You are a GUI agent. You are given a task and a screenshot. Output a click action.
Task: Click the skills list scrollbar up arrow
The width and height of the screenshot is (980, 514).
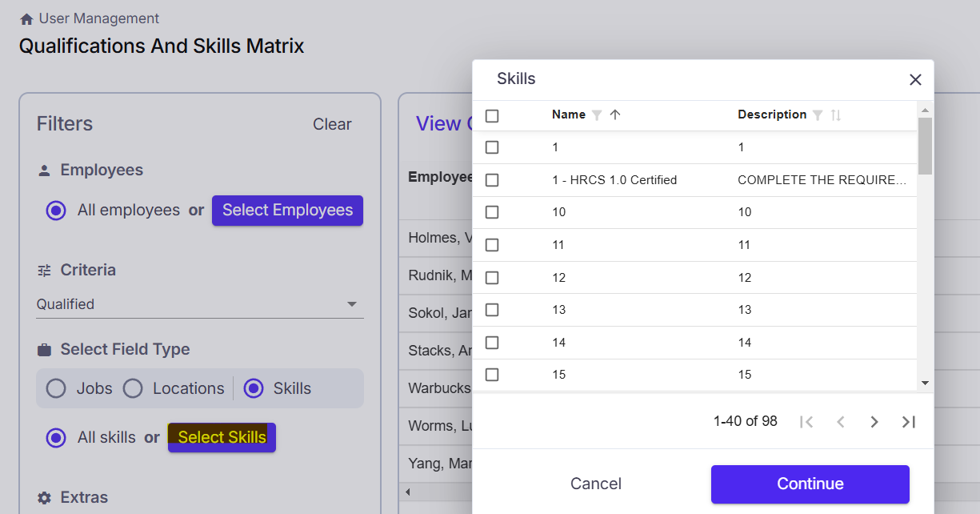[925, 110]
